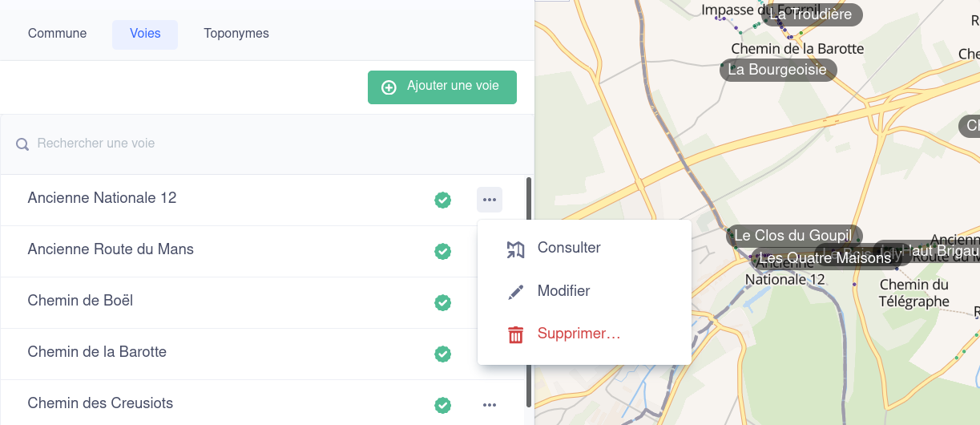The width and height of the screenshot is (980, 425).
Task: Focus the Rechercher une voie search field
Action: (x=267, y=144)
